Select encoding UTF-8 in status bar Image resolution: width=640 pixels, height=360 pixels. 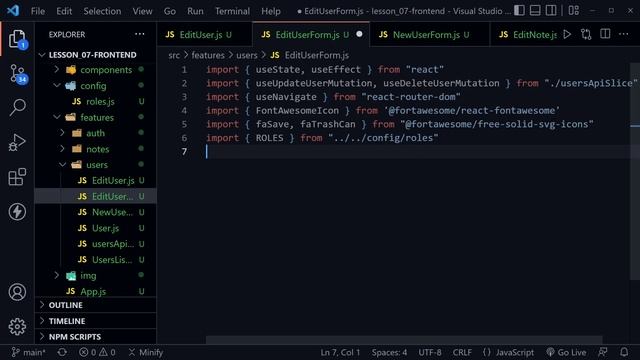430,352
